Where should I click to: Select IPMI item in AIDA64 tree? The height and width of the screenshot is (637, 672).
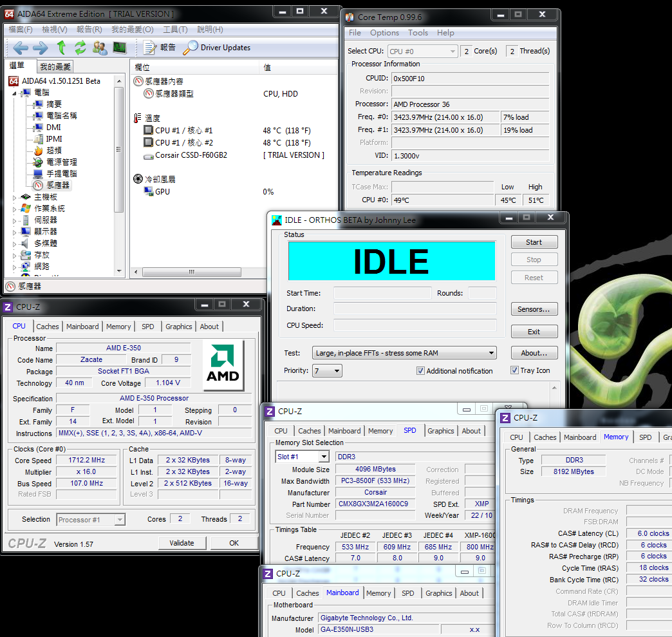tap(55, 139)
